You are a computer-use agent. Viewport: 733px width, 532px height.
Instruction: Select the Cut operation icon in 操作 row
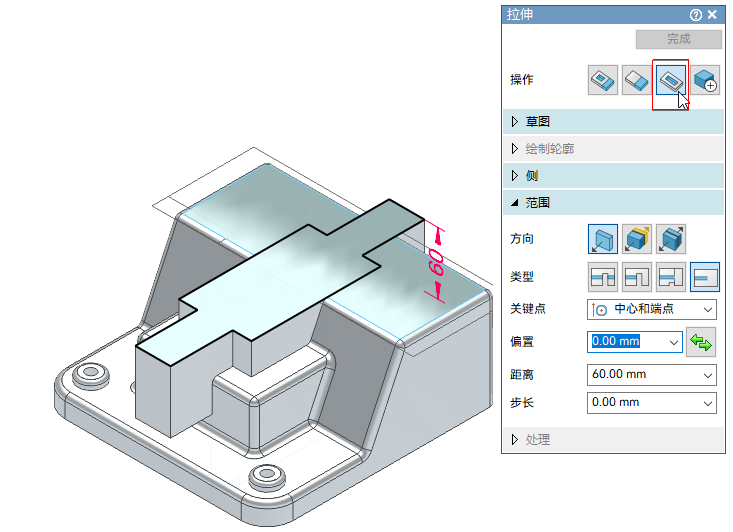pos(671,80)
